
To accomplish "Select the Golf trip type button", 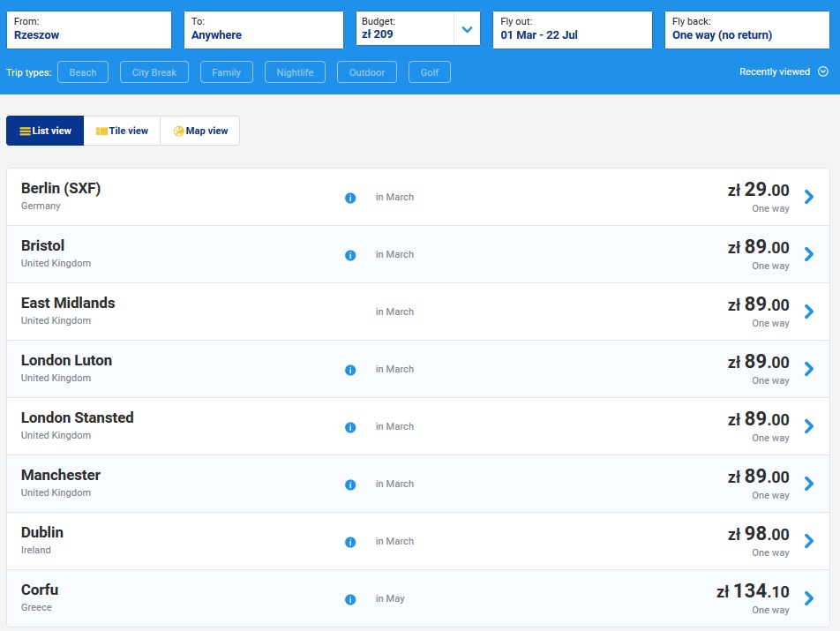I will 430,72.
